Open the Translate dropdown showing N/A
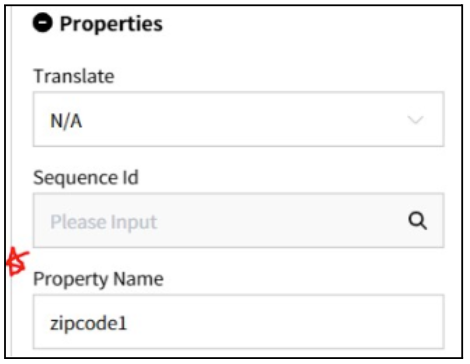The height and width of the screenshot is (364, 470). click(x=238, y=119)
